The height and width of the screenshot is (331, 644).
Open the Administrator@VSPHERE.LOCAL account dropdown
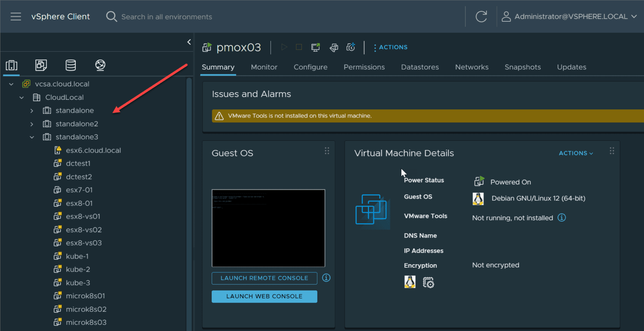point(568,16)
